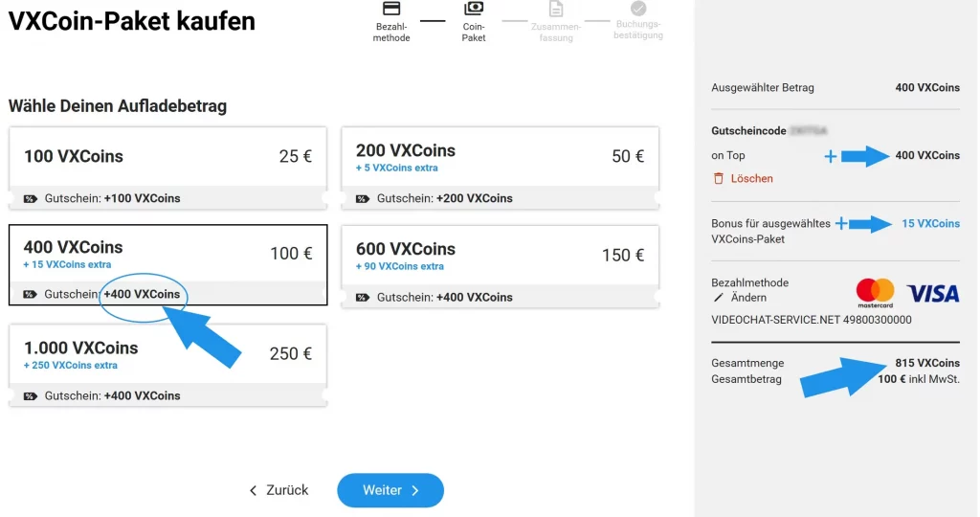Click the right chevron inside the Weiter button
Viewport: 980px width, 517px height.
[x=415, y=491]
